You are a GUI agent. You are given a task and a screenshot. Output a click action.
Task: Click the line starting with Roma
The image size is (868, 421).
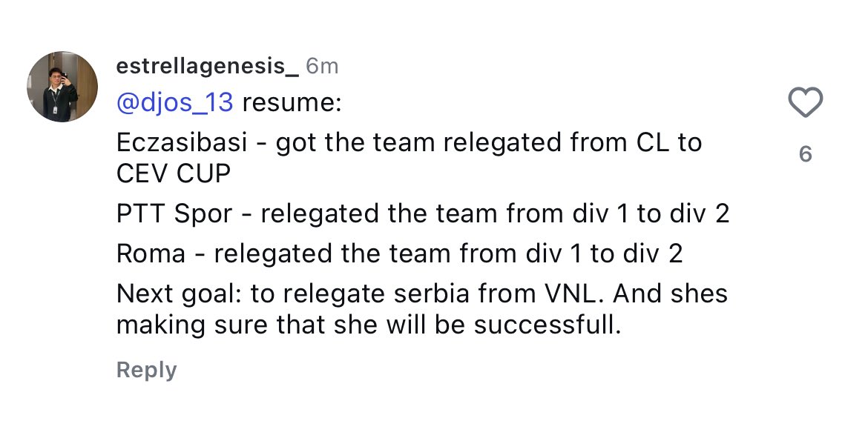coord(400,254)
